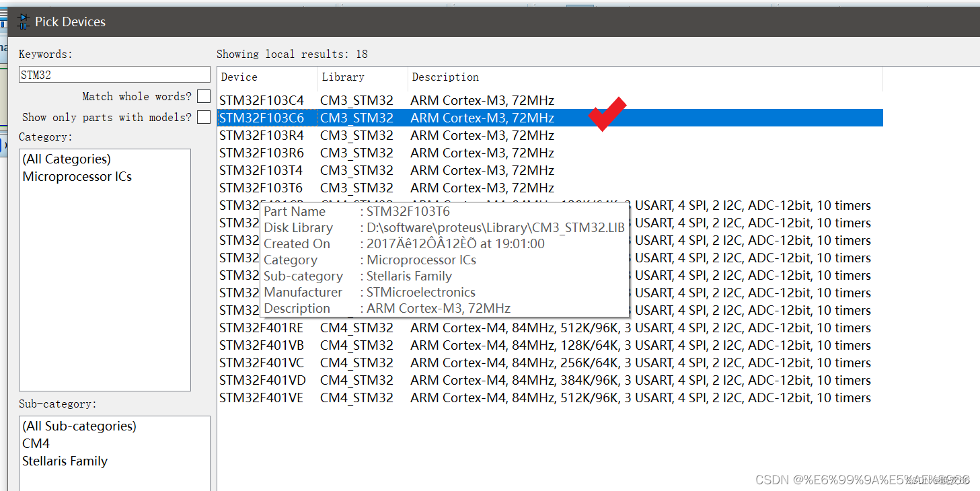Choose Stellaris Family sub-category
The image size is (980, 491).
point(65,461)
